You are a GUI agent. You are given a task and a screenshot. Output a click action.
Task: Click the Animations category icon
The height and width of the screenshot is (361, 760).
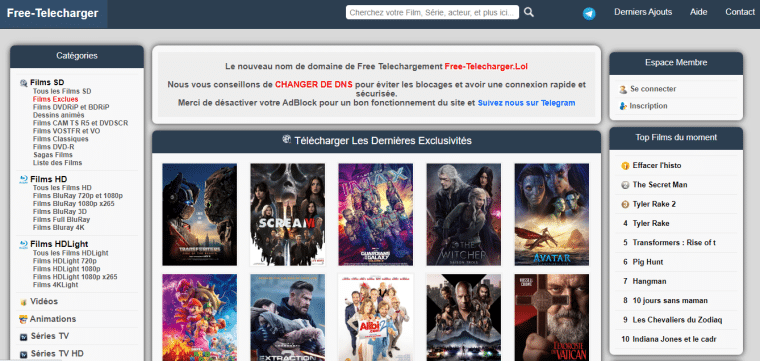tap(23, 319)
